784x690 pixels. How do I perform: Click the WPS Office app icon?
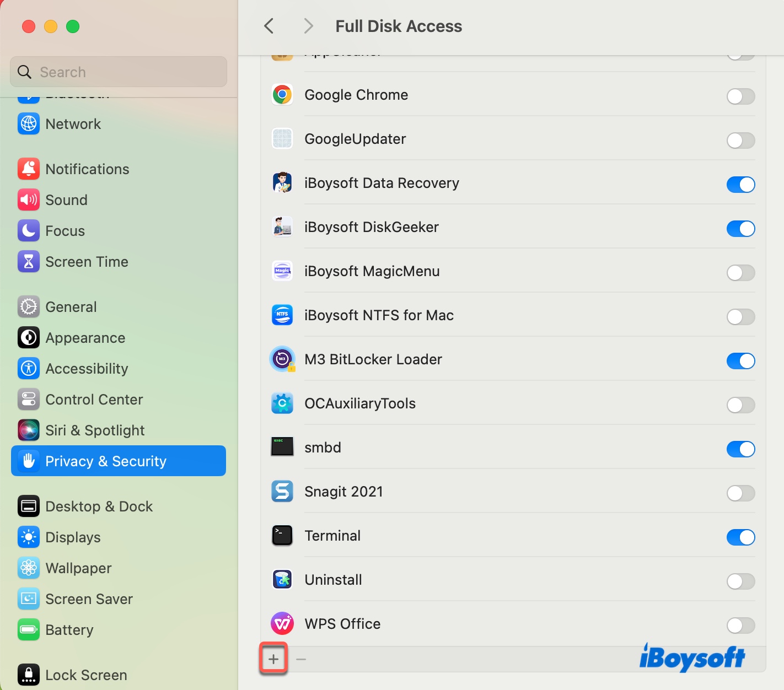282,624
